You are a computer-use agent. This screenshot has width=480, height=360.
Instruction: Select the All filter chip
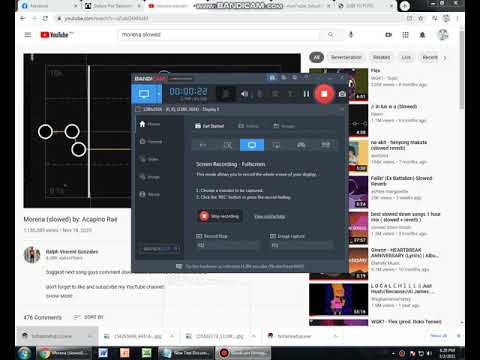(316, 57)
